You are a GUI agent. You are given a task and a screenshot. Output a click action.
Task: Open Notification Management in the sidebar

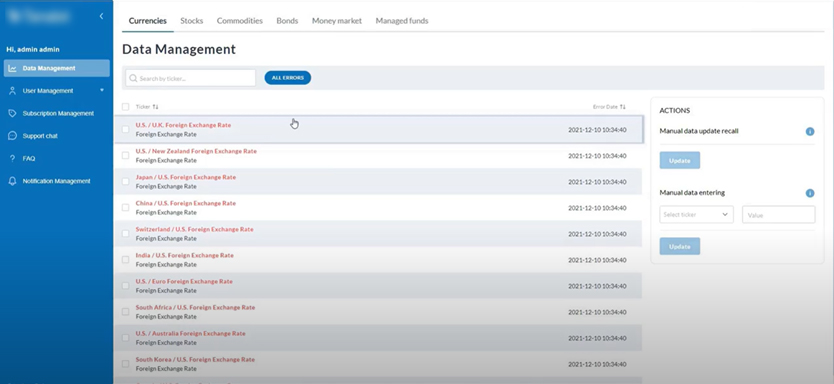(57, 181)
